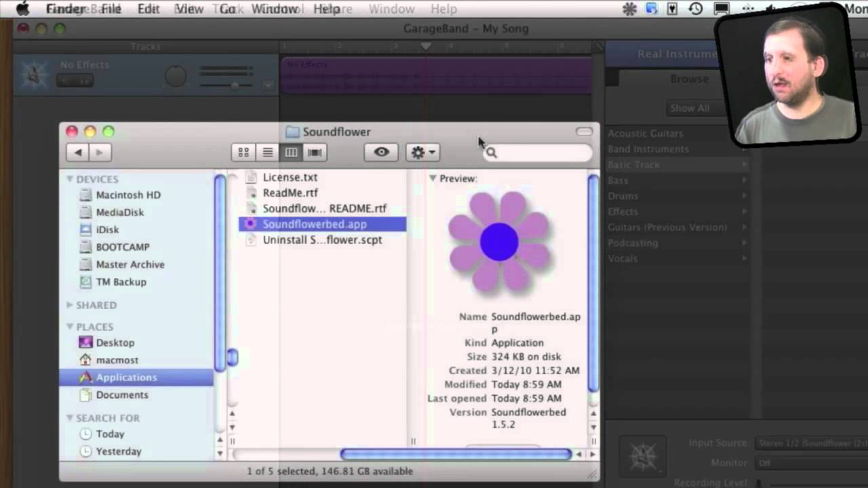Click the Quick Look eye button

[x=381, y=152]
